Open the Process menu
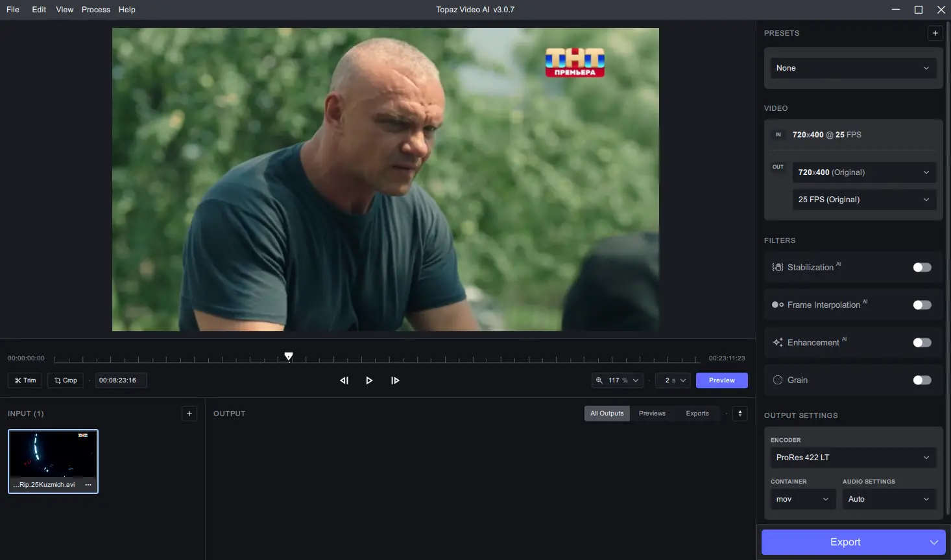The image size is (951, 560). (96, 10)
